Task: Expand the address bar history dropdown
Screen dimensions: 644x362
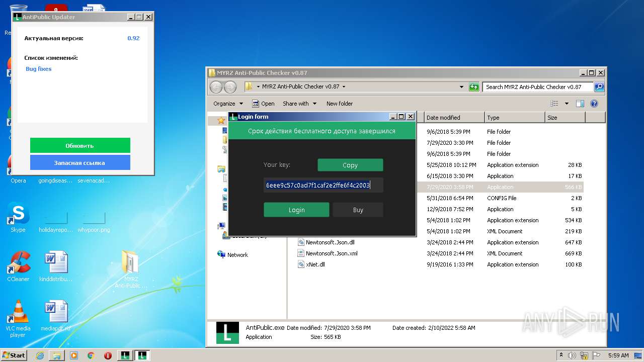Action: click(462, 87)
